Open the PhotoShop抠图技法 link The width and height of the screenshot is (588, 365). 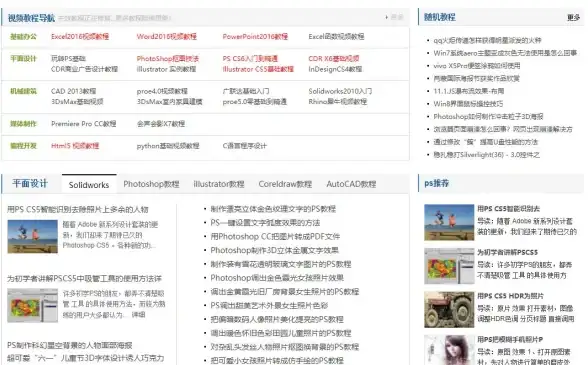click(x=168, y=59)
